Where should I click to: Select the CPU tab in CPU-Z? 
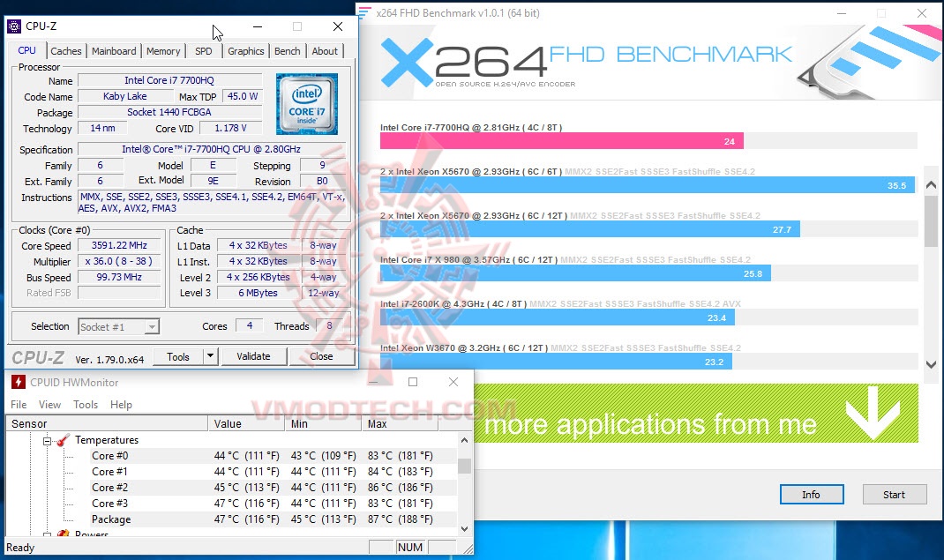pos(26,50)
